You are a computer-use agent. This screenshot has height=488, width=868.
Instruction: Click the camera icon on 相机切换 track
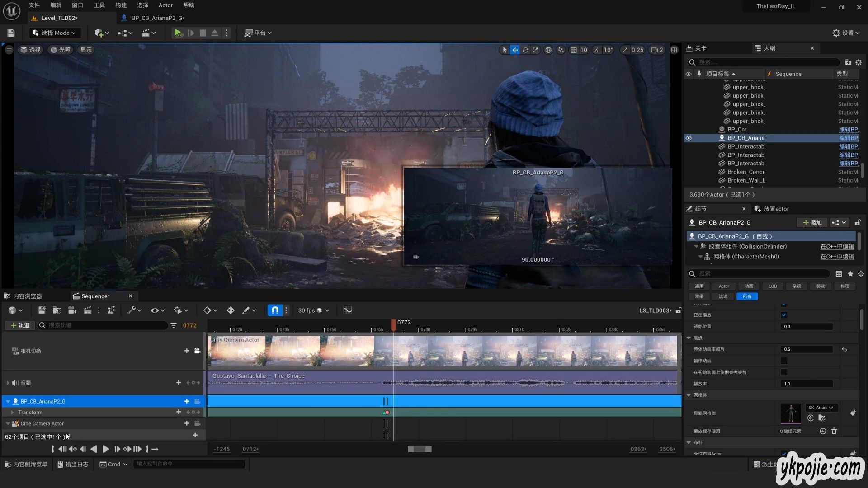[198, 351]
